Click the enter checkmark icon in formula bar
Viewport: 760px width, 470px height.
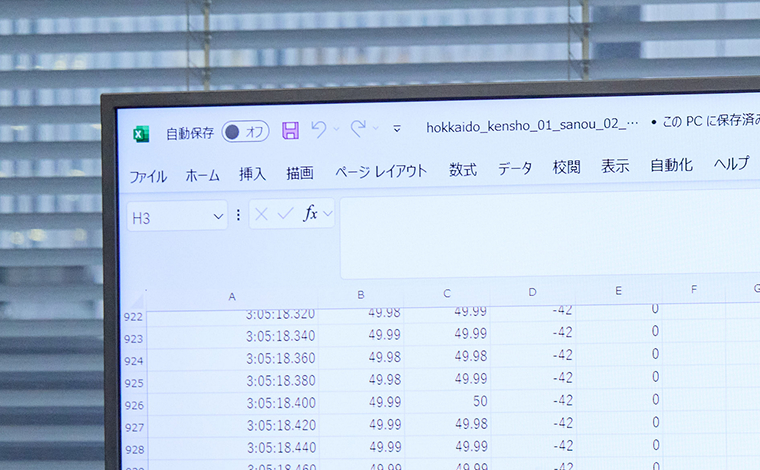tap(285, 214)
